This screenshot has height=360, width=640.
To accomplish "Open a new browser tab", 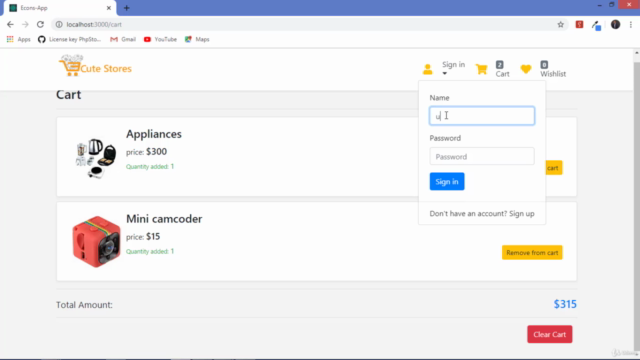I will click(127, 8).
